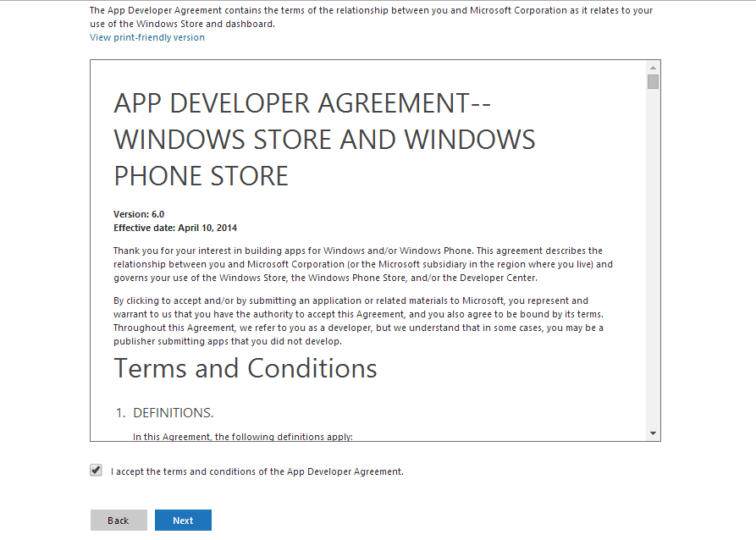The height and width of the screenshot is (540, 756).
Task: Click the '1. DEFINITIONS.' section heading
Action: pos(164,413)
